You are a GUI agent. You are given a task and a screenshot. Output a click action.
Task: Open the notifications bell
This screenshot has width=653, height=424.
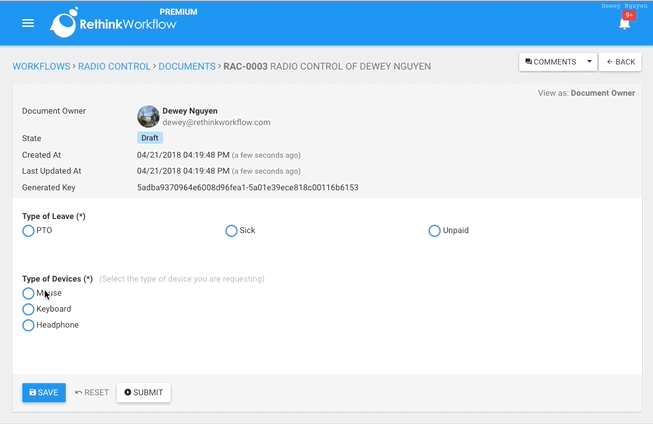tap(624, 24)
